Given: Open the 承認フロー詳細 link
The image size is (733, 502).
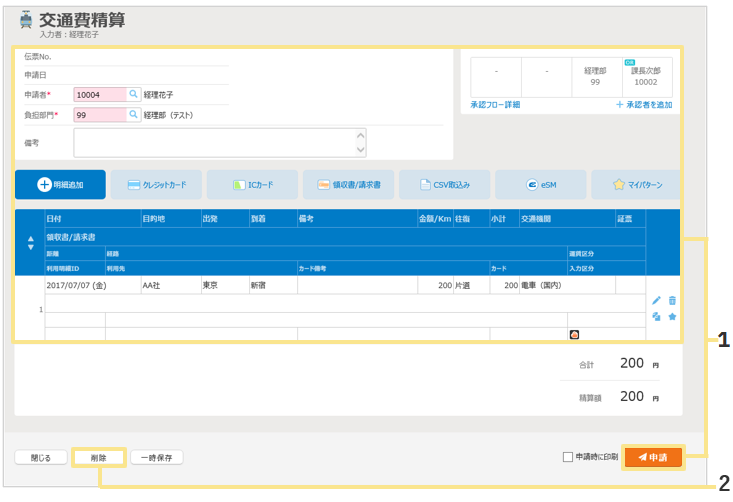Looking at the screenshot, I should pyautogui.click(x=494, y=104).
